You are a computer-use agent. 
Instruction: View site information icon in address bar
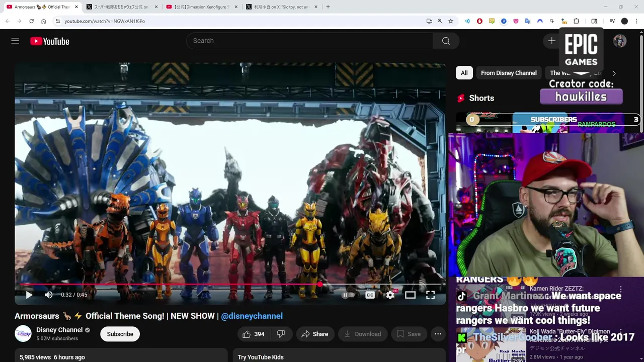(x=58, y=21)
